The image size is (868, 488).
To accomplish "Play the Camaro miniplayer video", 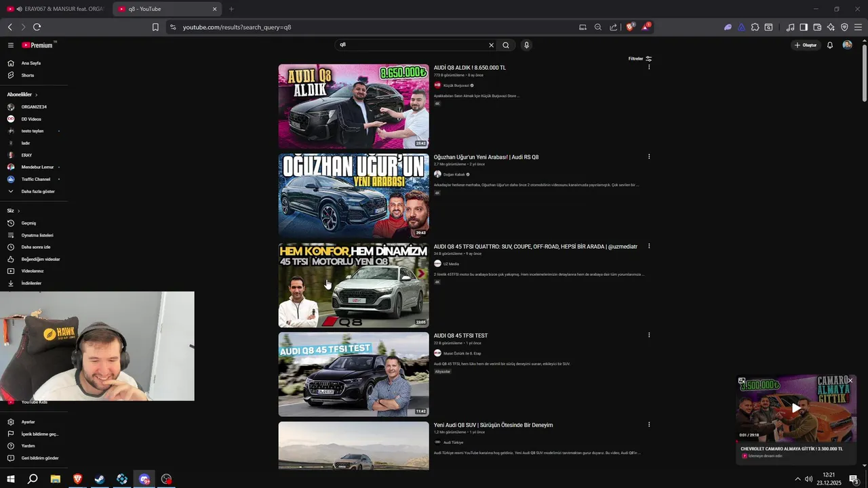I will click(796, 408).
